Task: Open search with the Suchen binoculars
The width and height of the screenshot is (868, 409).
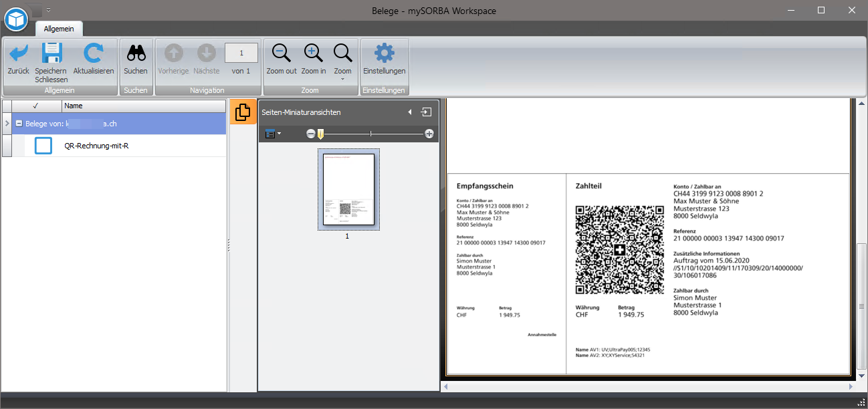Action: click(136, 57)
